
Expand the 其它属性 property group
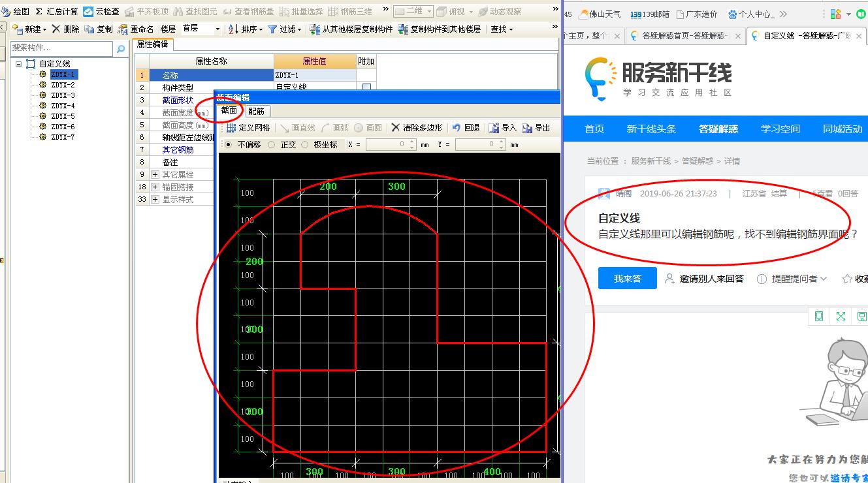coord(155,175)
